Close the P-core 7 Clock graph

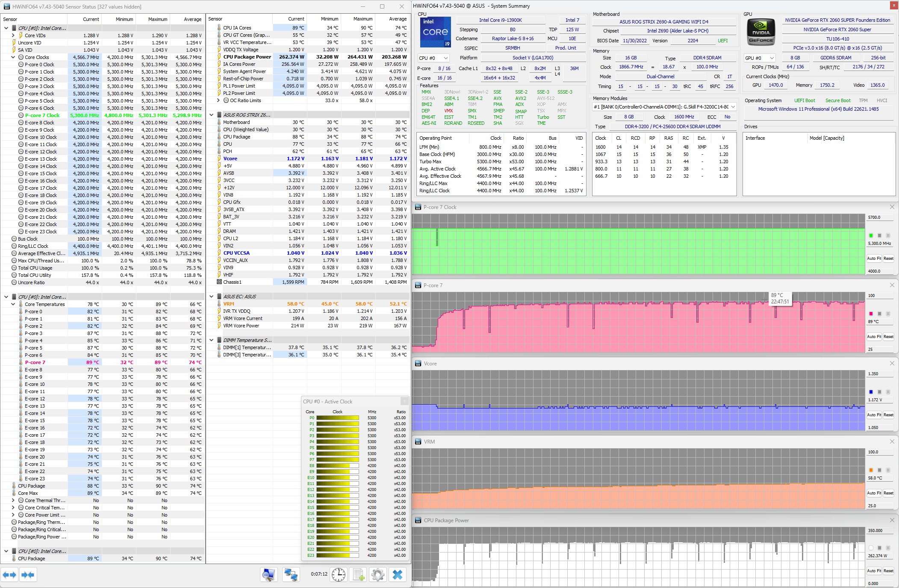892,207
